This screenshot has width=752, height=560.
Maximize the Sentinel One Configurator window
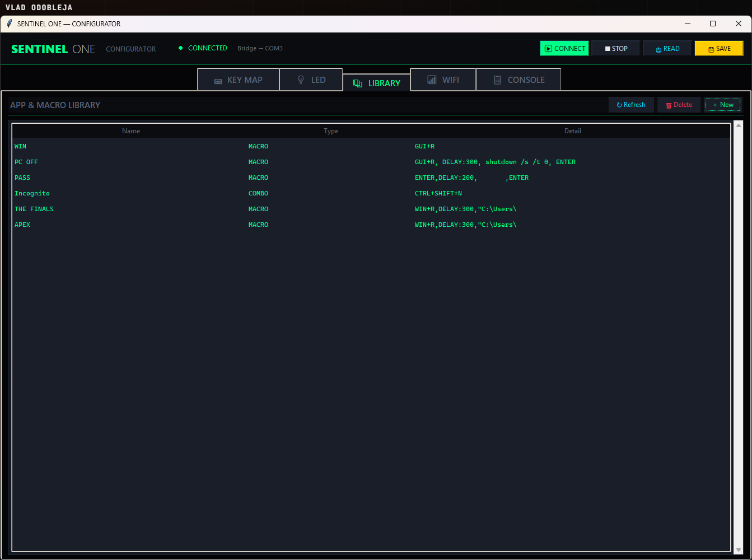tap(713, 24)
